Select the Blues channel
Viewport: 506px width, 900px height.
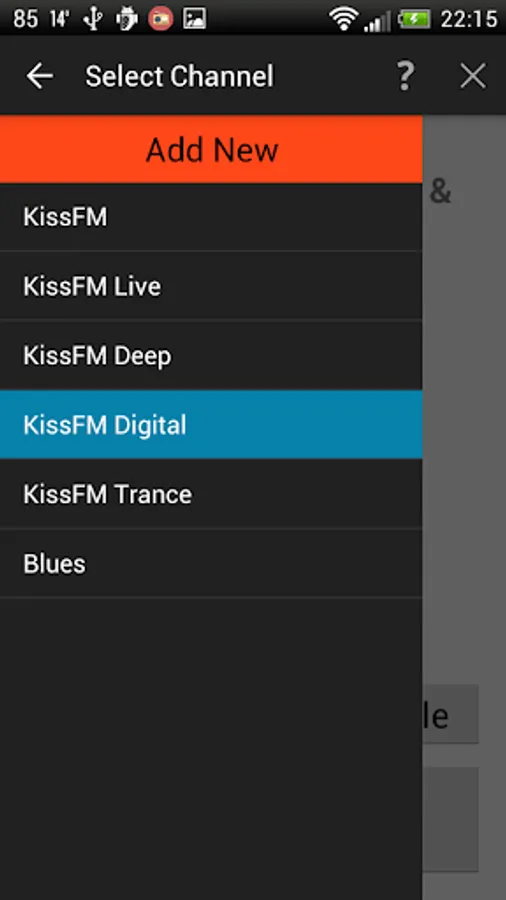click(211, 563)
